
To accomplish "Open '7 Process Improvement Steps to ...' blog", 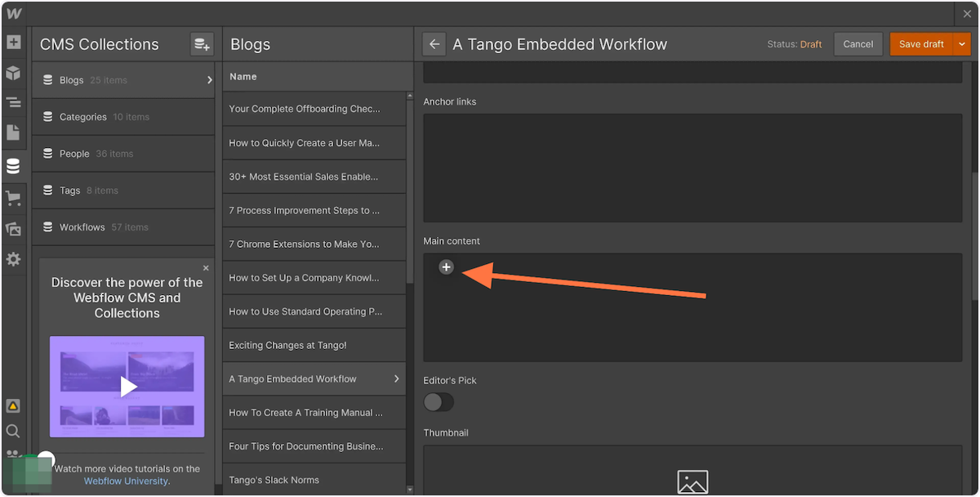I will (314, 210).
